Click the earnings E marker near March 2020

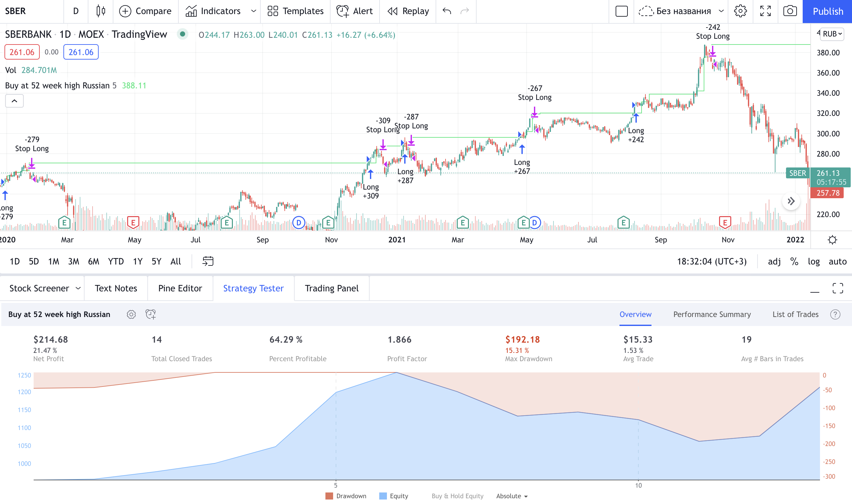pos(64,223)
